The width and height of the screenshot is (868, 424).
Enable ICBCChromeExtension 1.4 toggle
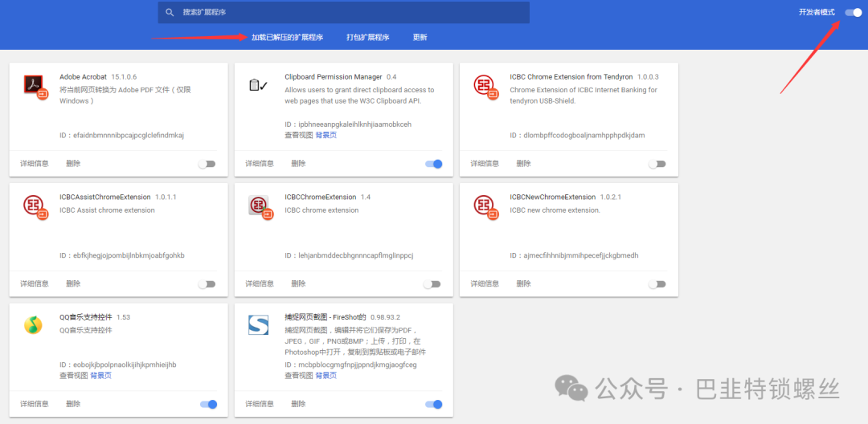click(432, 284)
